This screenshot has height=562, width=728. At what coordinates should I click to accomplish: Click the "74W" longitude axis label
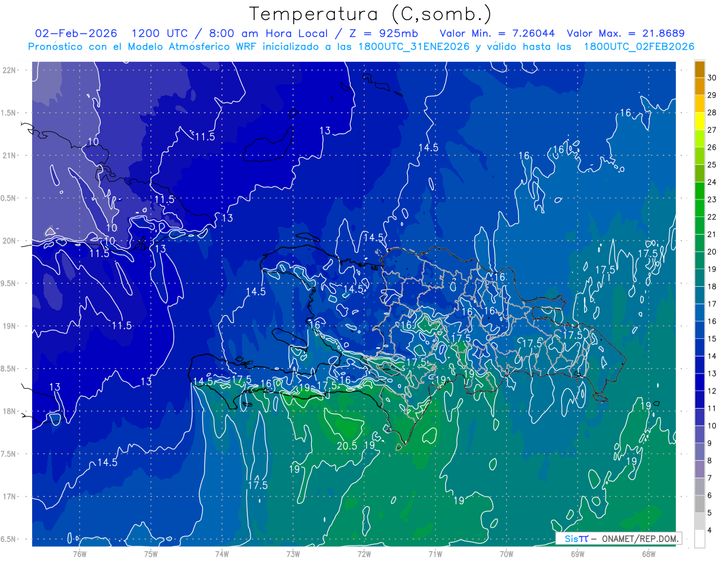point(221,554)
